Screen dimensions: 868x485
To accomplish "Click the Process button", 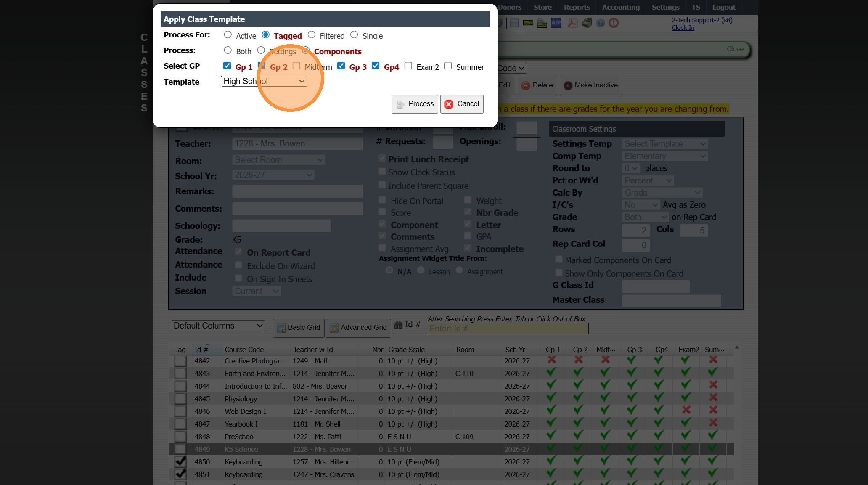I will (x=415, y=104).
